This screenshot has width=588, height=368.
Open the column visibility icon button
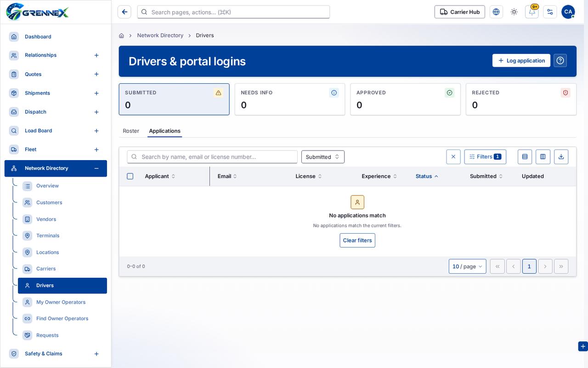pyautogui.click(x=543, y=157)
